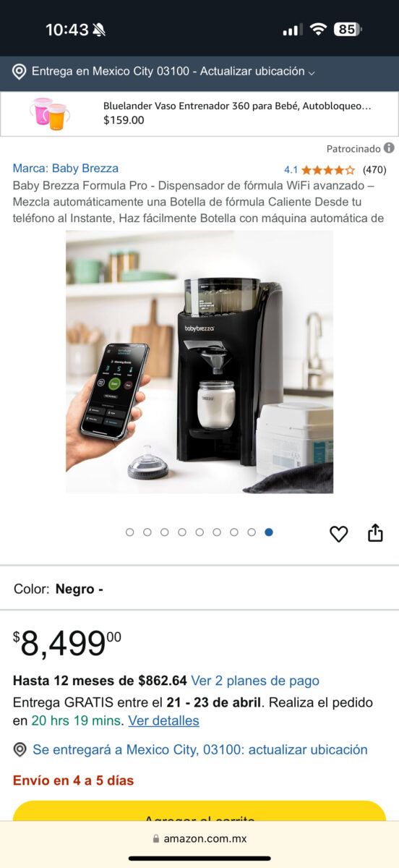Open the Bluelander Vaso Entrenador ad

point(199,114)
